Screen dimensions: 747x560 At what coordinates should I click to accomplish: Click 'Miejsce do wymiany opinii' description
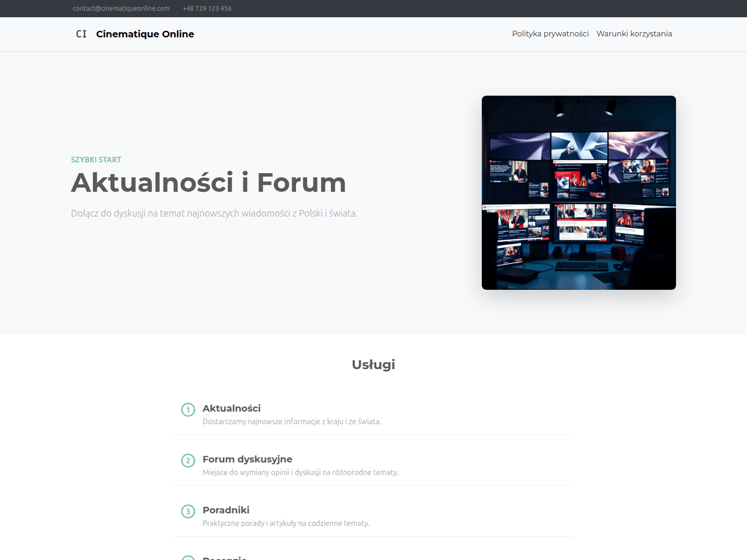tap(246, 472)
